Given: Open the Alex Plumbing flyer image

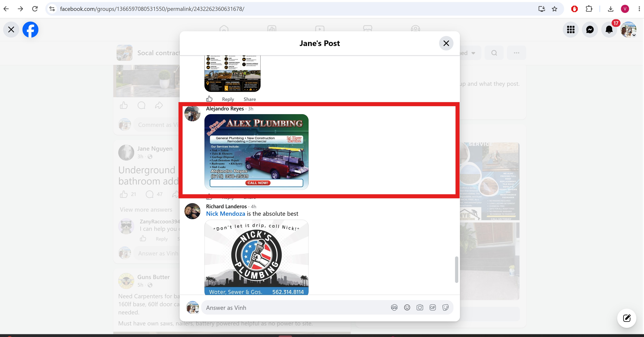Looking at the screenshot, I should pos(257,152).
